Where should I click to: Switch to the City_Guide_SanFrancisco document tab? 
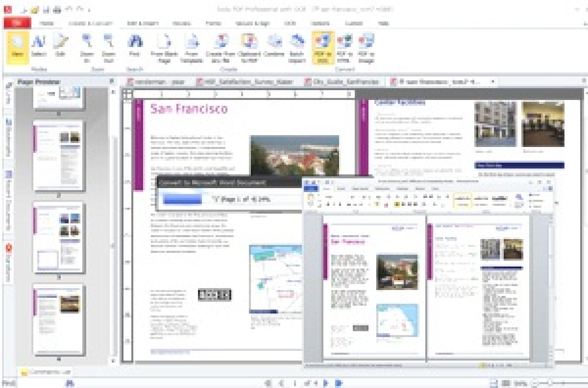343,81
